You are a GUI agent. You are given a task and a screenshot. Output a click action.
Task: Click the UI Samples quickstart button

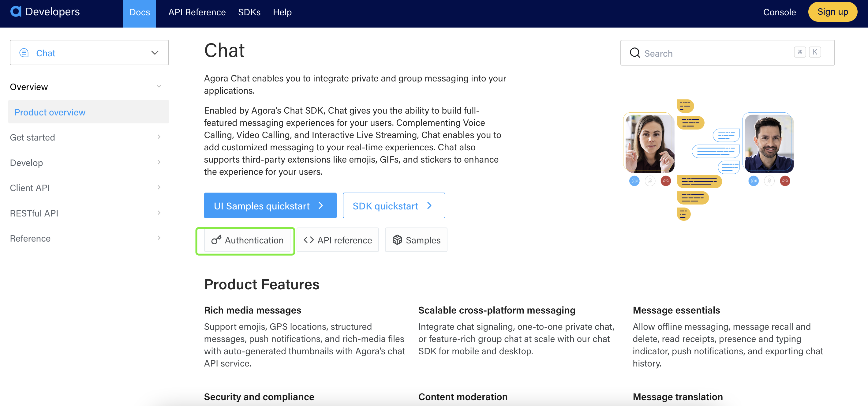(x=270, y=206)
